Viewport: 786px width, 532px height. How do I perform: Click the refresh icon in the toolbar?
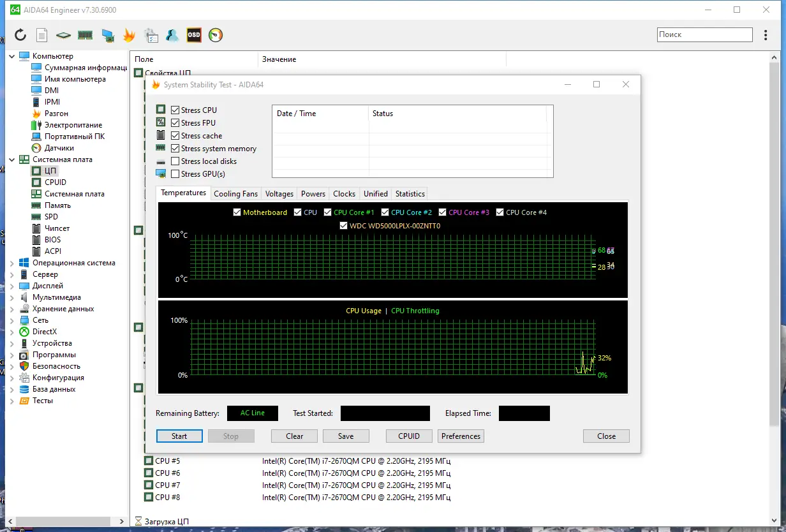(x=21, y=35)
